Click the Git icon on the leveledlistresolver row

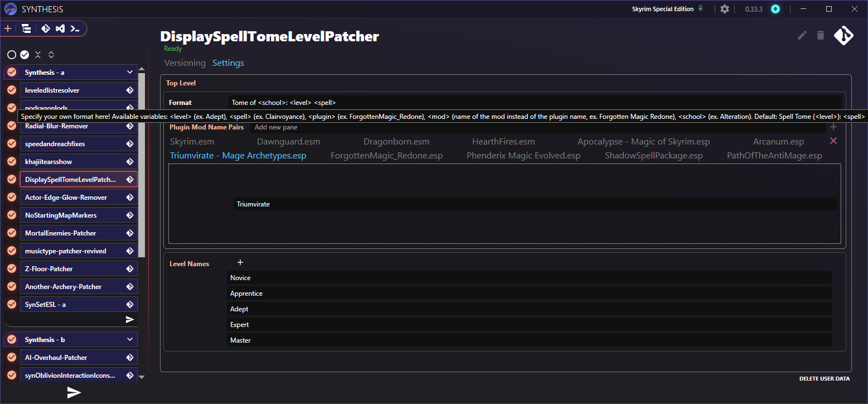[130, 90]
